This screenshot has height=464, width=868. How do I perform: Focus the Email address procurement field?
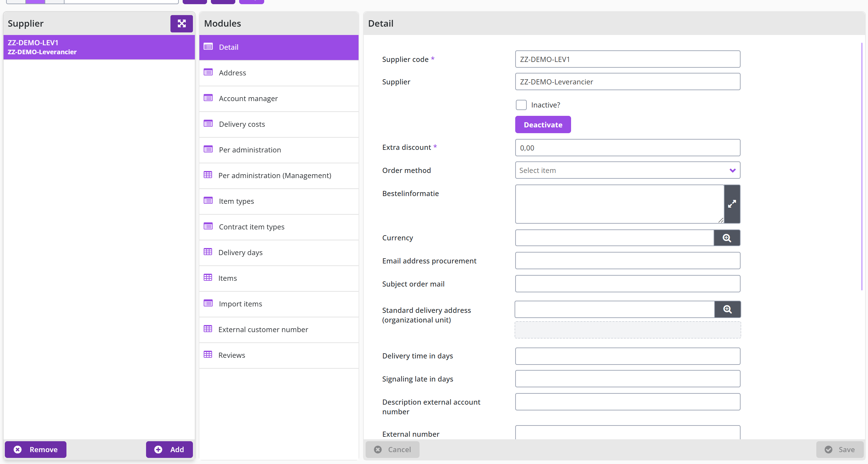(x=628, y=261)
